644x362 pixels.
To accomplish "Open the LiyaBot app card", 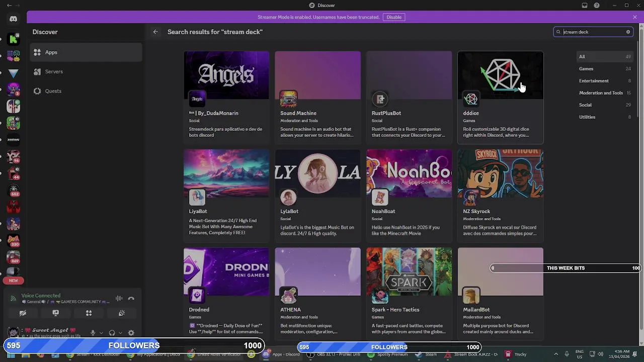I will coord(226,196).
